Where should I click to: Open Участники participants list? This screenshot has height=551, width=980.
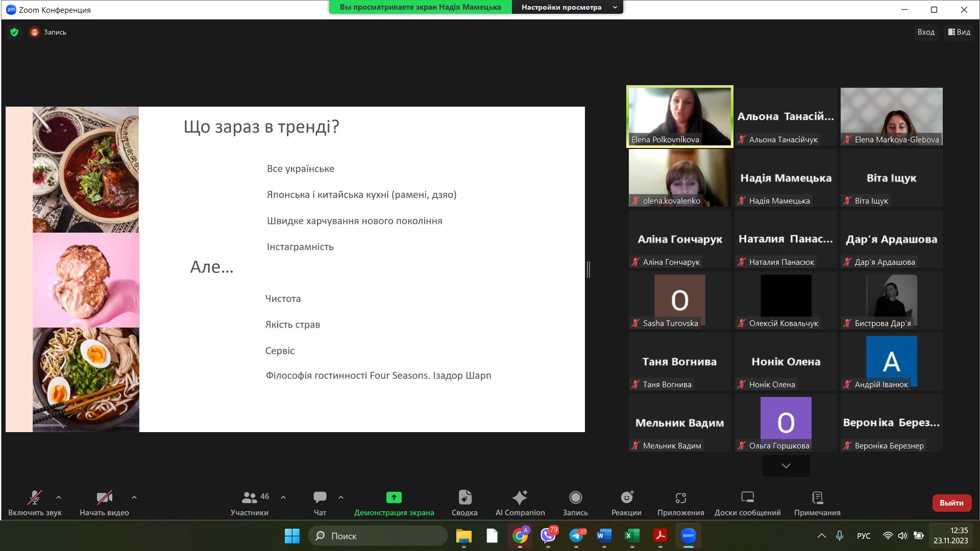pyautogui.click(x=250, y=503)
